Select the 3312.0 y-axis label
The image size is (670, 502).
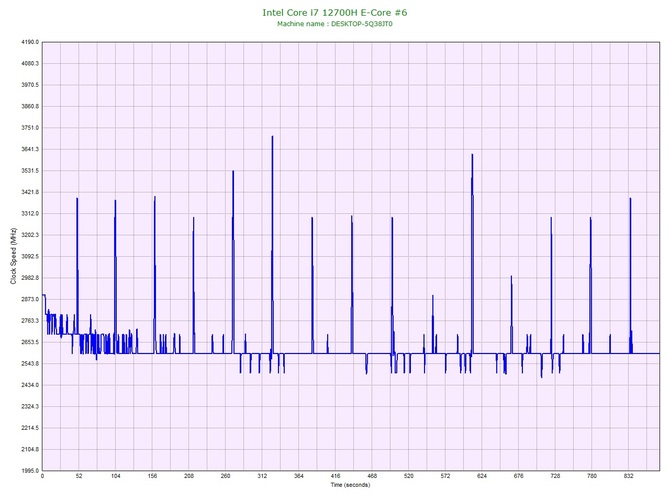coord(30,214)
